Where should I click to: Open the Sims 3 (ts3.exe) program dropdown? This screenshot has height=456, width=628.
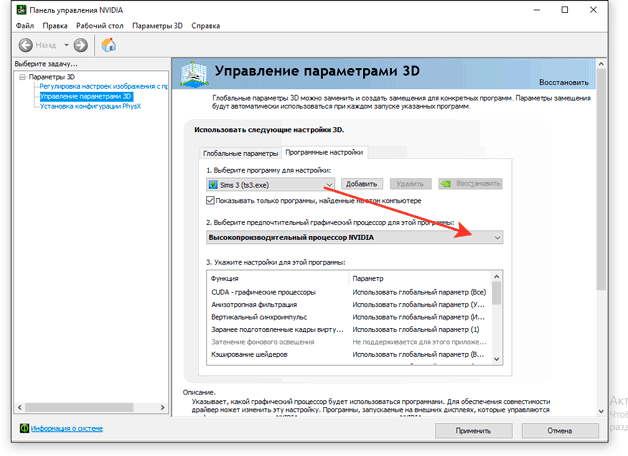click(x=270, y=185)
